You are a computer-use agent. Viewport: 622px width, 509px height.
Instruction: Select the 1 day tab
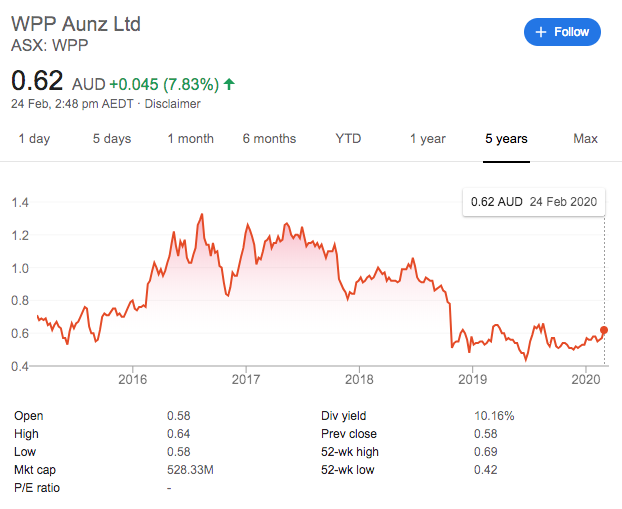pos(34,139)
